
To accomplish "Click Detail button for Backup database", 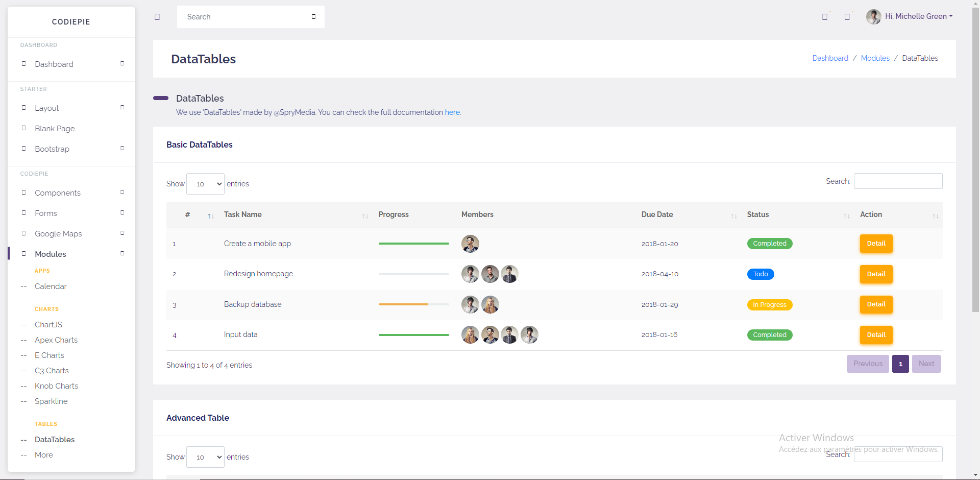I will [876, 304].
